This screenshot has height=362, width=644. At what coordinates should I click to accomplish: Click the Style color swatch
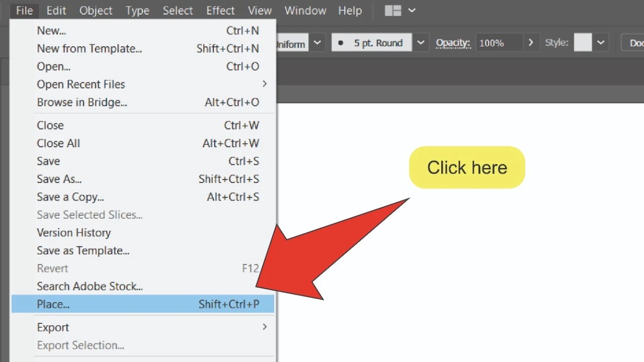point(583,43)
